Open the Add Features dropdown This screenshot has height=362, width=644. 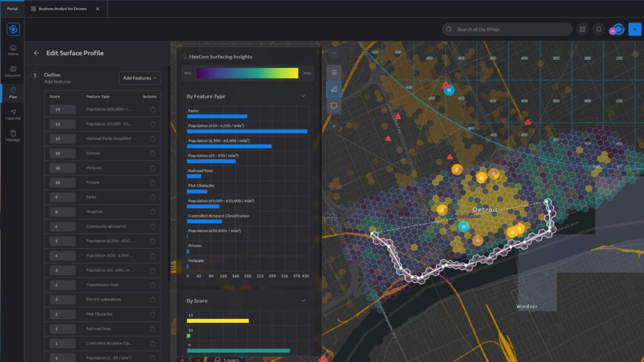tap(140, 78)
